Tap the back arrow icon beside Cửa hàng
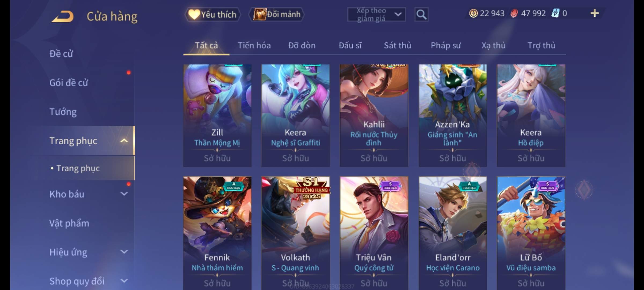The width and height of the screenshot is (644, 290). tap(62, 16)
